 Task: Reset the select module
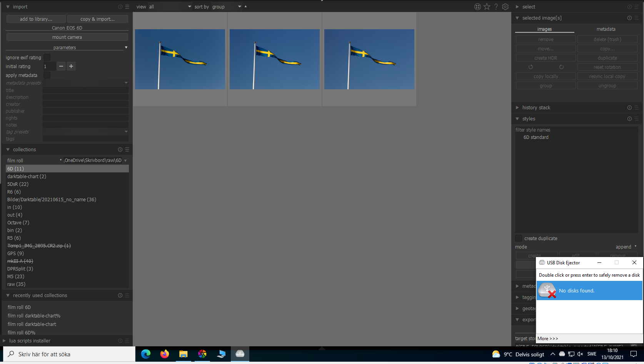629,7
